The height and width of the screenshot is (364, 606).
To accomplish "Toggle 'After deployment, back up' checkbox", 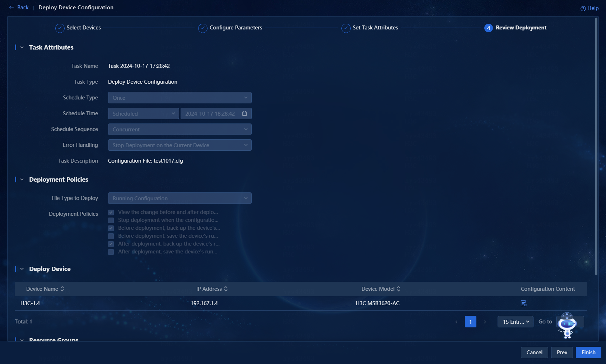I will click(111, 244).
